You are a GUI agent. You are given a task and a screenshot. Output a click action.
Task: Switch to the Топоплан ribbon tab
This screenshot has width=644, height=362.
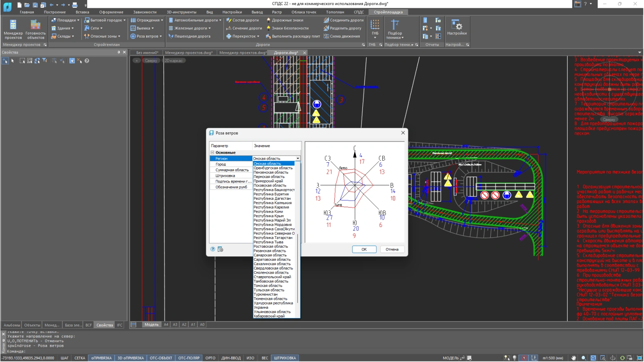click(335, 12)
